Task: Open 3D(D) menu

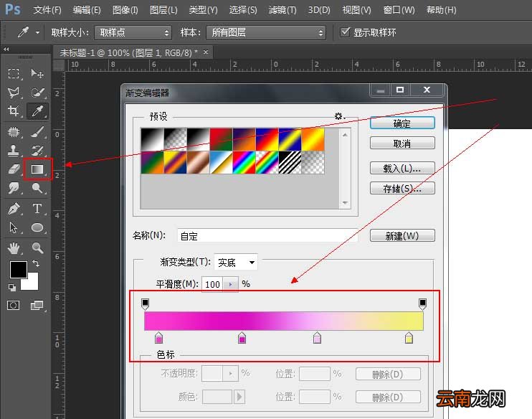Action: 319,10
